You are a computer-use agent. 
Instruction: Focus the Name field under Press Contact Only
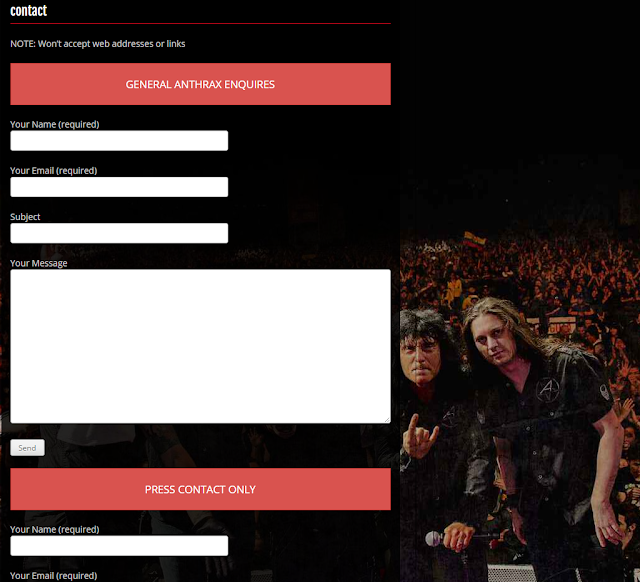pos(119,546)
